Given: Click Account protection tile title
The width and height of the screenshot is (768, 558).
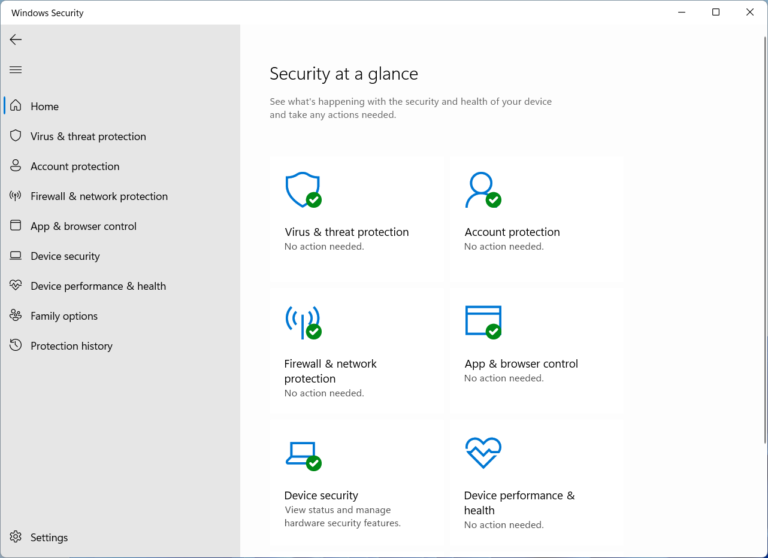Looking at the screenshot, I should tap(512, 232).
